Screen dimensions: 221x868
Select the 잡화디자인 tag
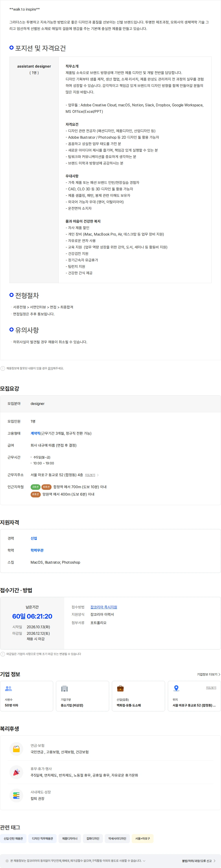tap(93, 838)
